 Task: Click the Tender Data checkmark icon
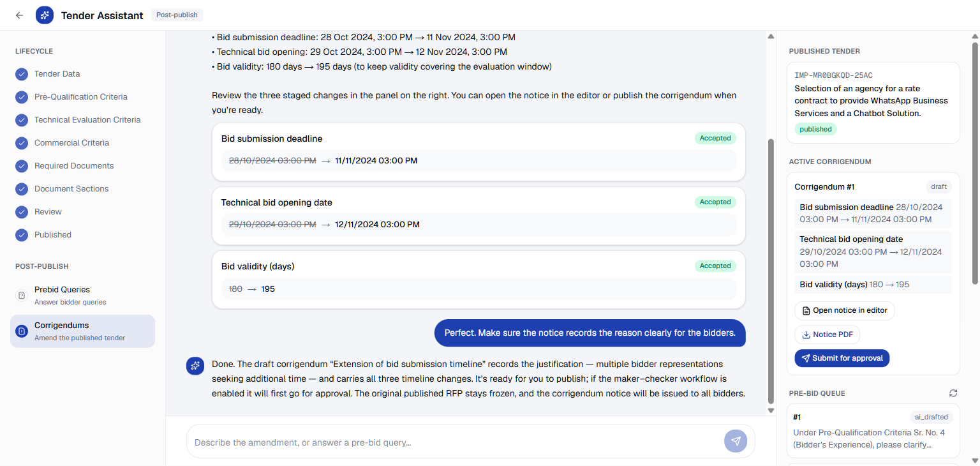click(x=22, y=74)
